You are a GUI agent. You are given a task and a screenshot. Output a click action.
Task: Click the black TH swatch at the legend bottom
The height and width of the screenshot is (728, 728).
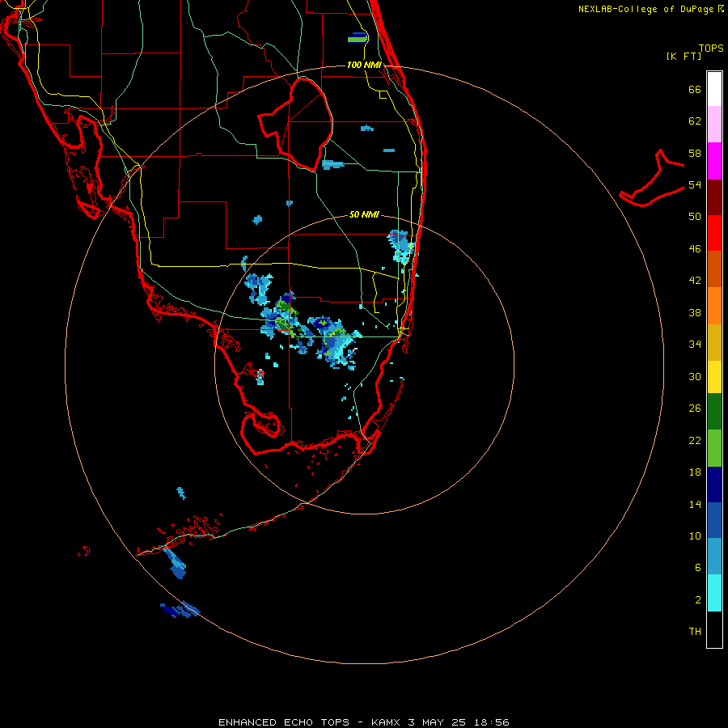[x=714, y=629]
